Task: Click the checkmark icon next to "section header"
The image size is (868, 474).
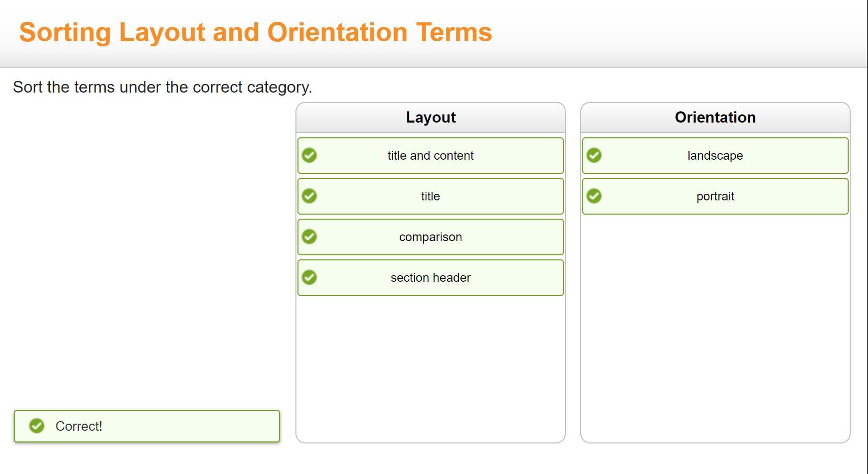Action: tap(309, 277)
